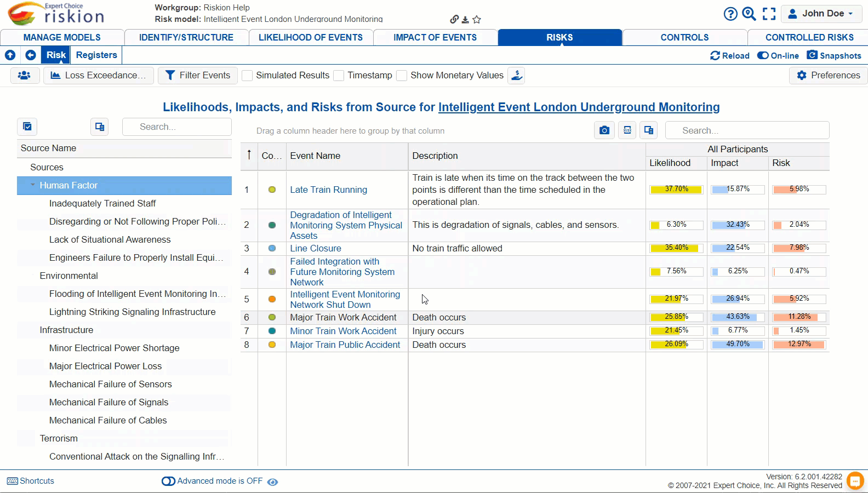
Task: Open the Late Train Running event link
Action: click(328, 190)
